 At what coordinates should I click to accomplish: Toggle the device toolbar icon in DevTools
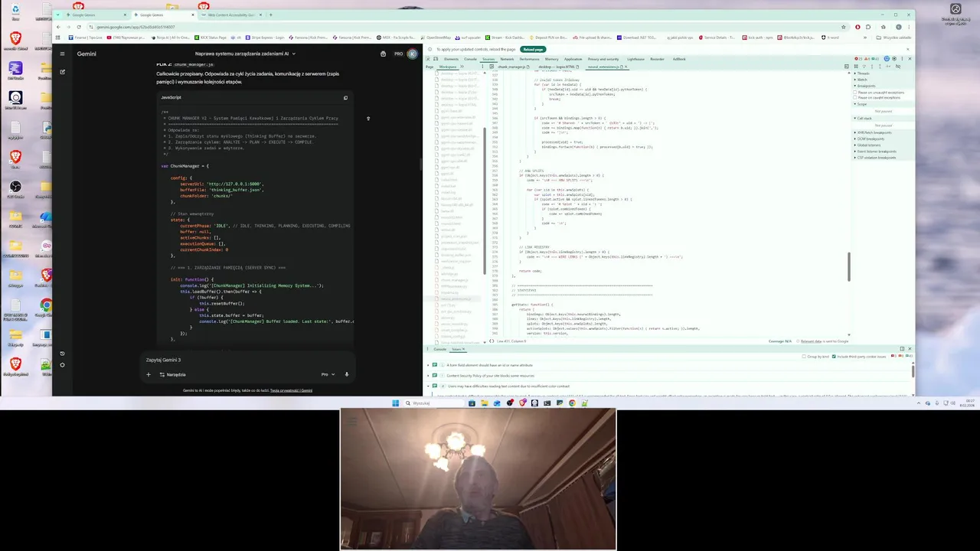436,59
